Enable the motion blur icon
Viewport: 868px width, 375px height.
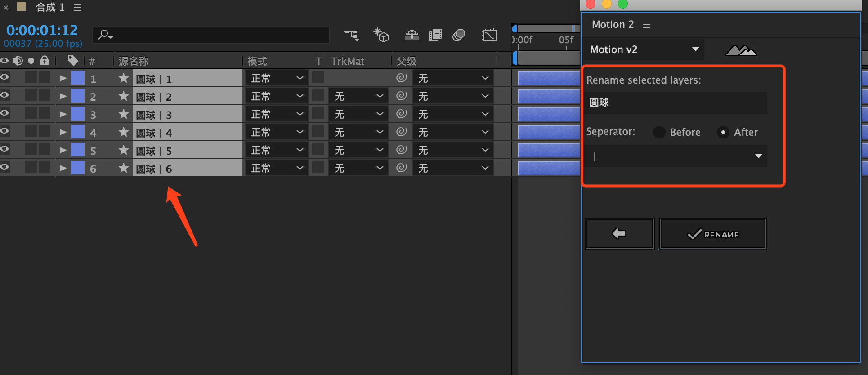(459, 35)
